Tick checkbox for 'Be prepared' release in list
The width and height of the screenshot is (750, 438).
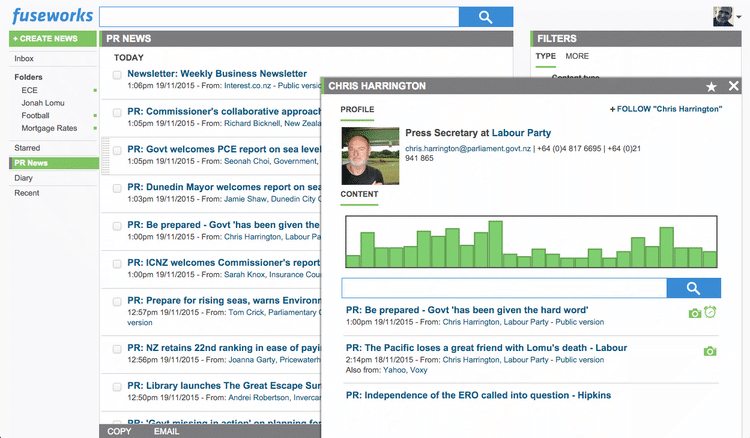(x=117, y=226)
